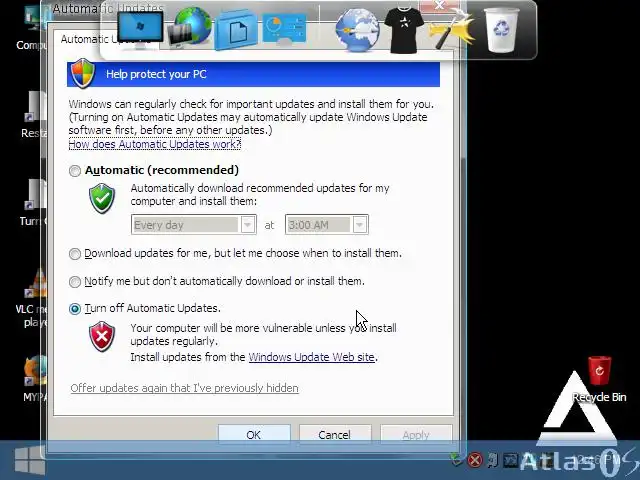Open the red Recycle Bin desktop icon
The image size is (640, 480).
599,379
